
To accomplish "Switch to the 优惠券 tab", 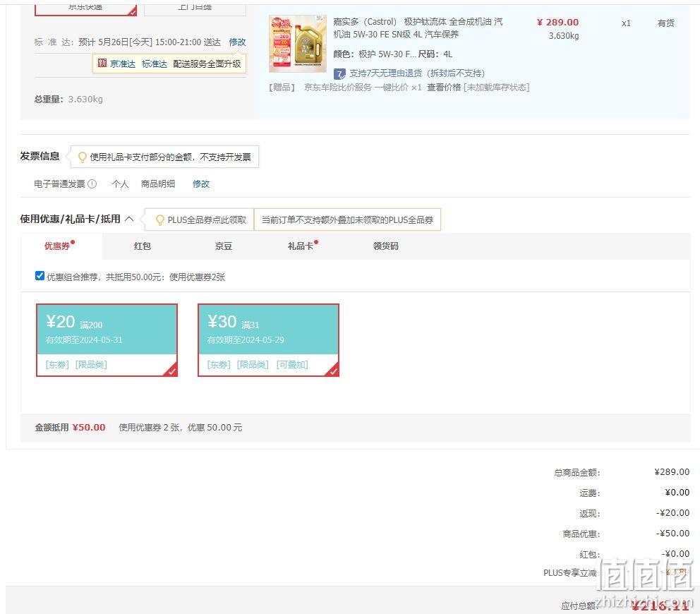I will pos(57,246).
